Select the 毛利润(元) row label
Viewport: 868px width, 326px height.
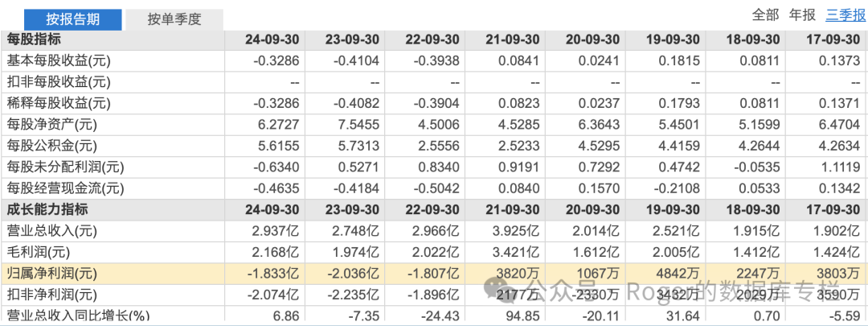(x=40, y=252)
